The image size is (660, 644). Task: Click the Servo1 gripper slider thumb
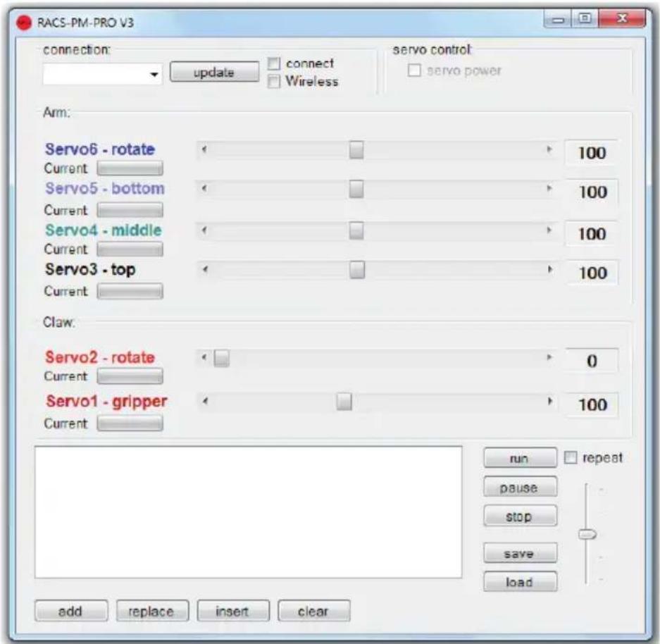pos(344,402)
